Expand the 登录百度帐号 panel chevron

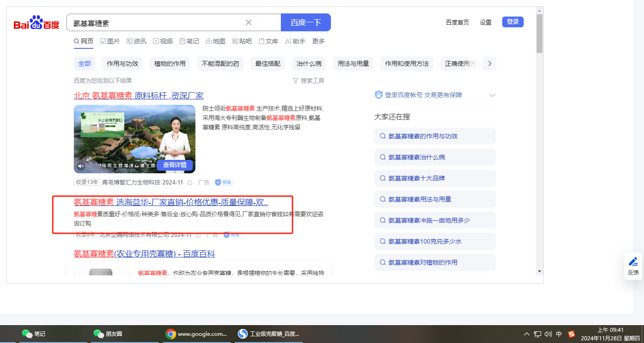[492, 95]
